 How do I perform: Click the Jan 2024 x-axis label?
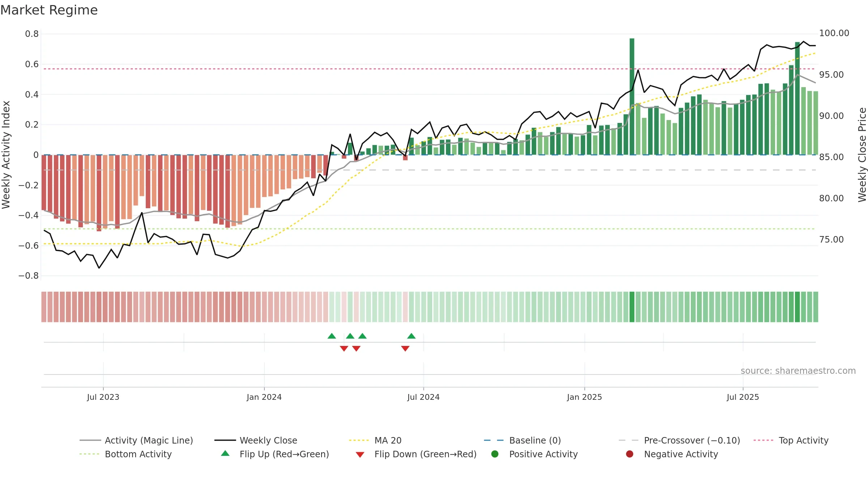(x=264, y=397)
